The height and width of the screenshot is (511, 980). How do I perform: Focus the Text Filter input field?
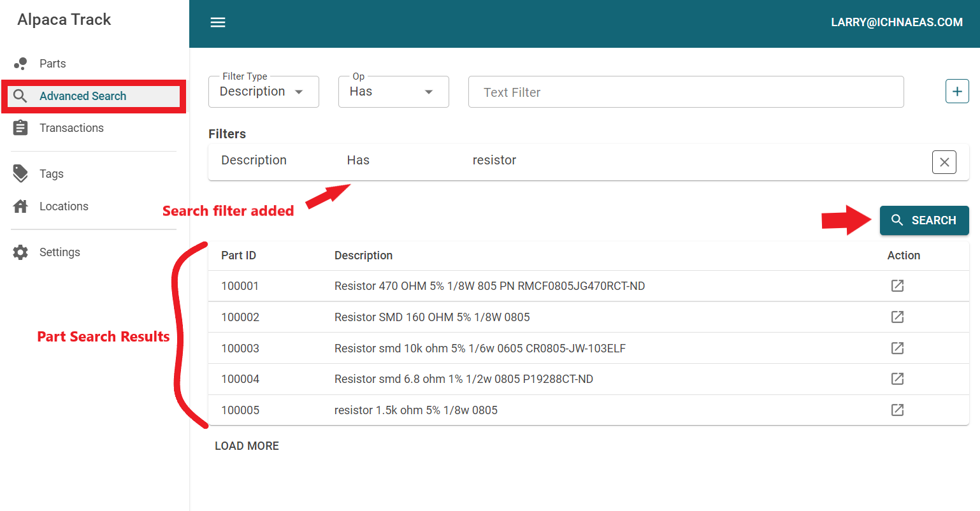[686, 92]
